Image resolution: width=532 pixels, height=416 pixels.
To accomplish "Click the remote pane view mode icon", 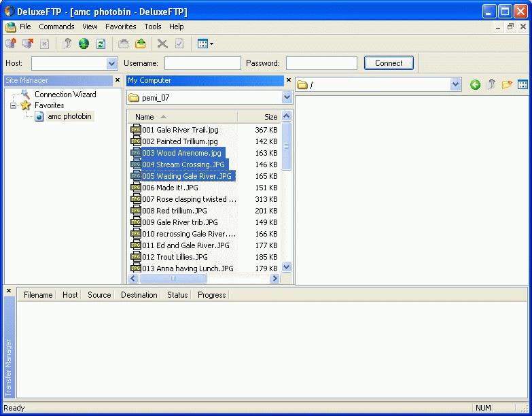I will [522, 85].
